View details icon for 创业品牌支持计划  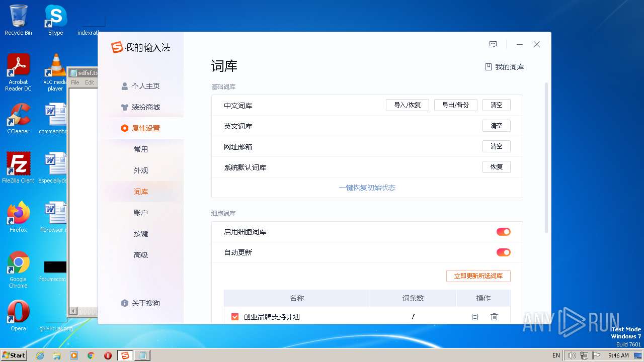coord(474,317)
